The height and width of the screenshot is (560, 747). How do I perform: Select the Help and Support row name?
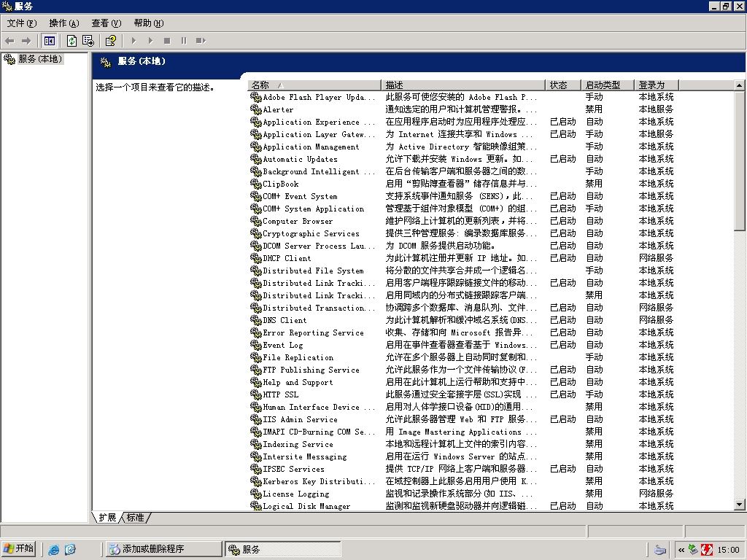click(x=298, y=382)
